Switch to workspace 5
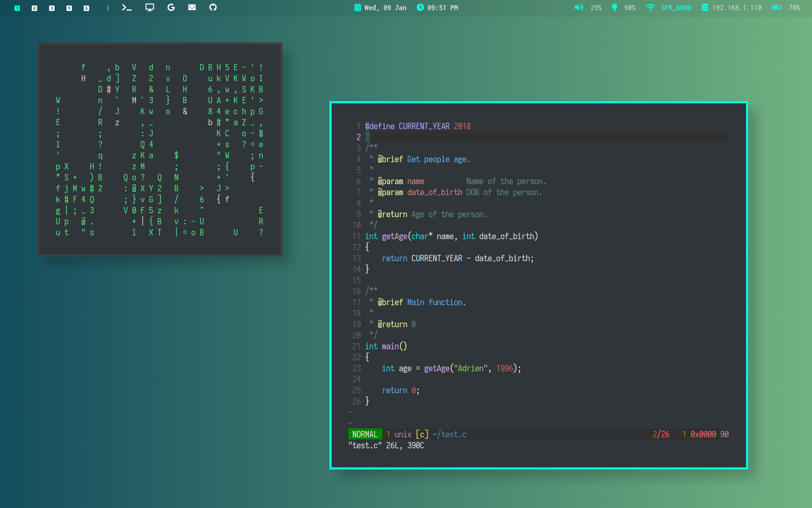The width and height of the screenshot is (812, 508). tap(87, 8)
